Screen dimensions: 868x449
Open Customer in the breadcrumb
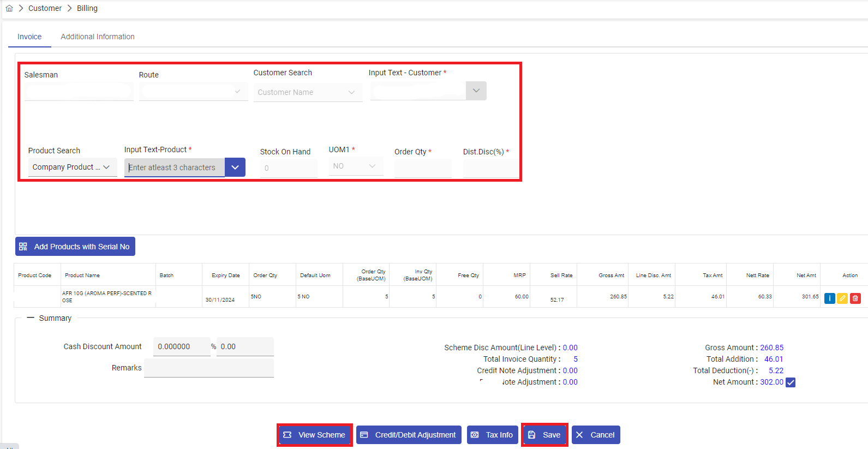(45, 8)
